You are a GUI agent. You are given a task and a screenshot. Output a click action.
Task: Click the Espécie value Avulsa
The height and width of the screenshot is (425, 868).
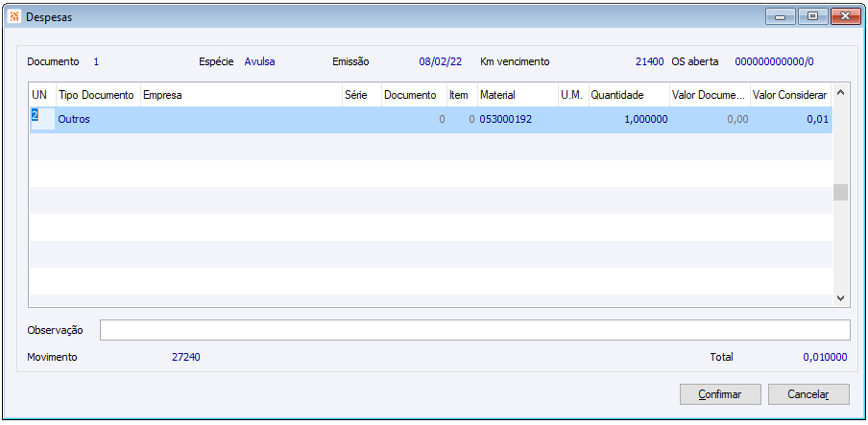tap(259, 62)
